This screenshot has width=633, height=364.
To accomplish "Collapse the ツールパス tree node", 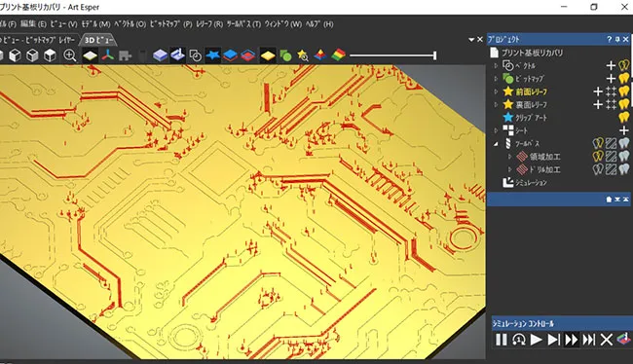I will click(x=496, y=144).
